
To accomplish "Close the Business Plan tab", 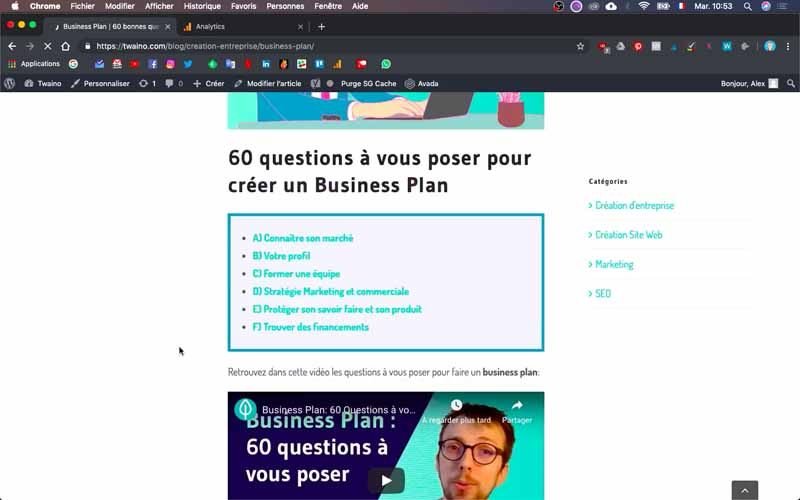I will 168,27.
